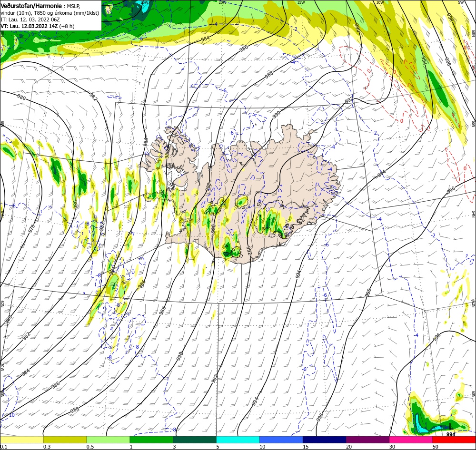Click the yellow 0.1 mm legend swatch
Viewport: 476px width, 450px height.
click(21, 440)
